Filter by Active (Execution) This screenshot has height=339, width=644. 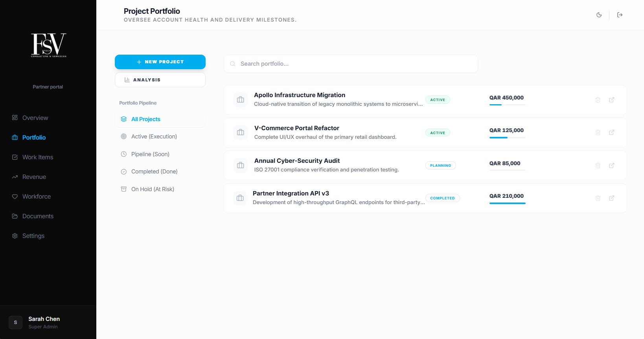[160, 136]
